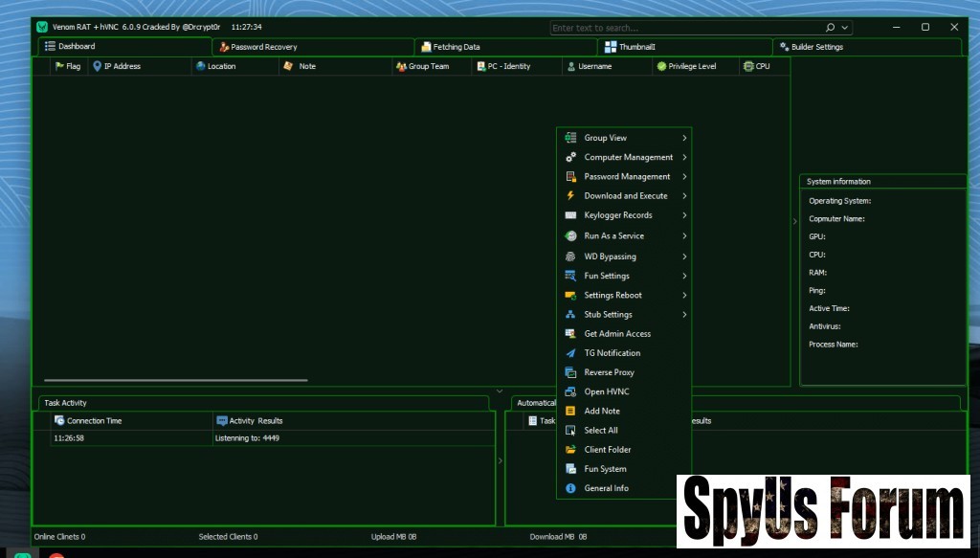Click the Venom logo in title bar
The image size is (980, 558).
41,27
